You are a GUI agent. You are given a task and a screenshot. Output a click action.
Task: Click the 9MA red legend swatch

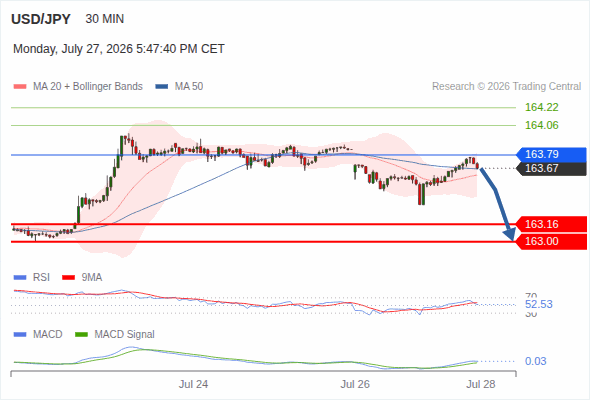click(68, 278)
